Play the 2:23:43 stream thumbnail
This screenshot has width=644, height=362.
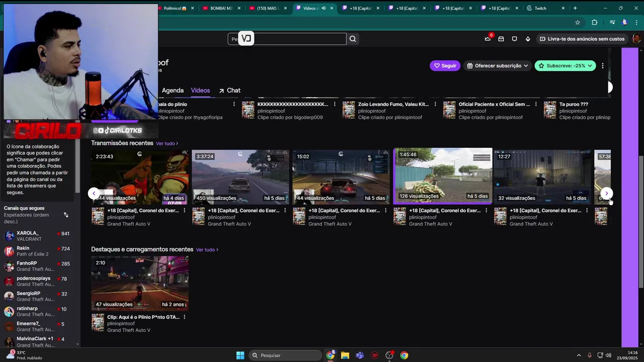click(x=140, y=177)
